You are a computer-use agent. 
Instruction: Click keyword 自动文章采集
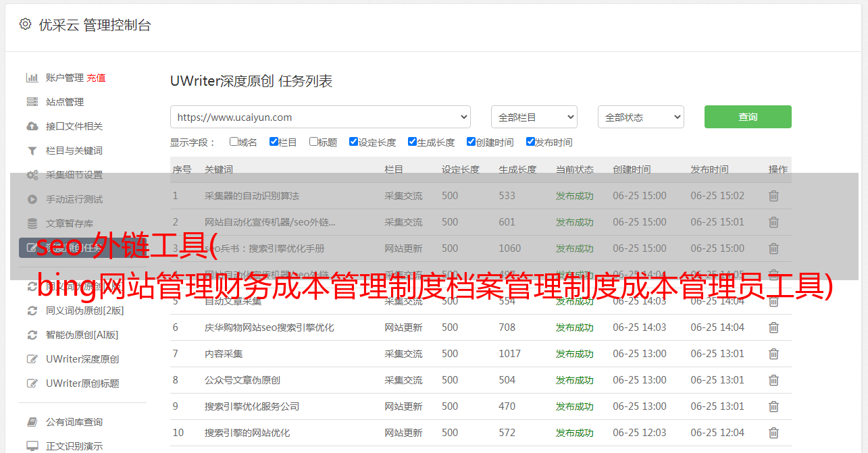[233, 301]
